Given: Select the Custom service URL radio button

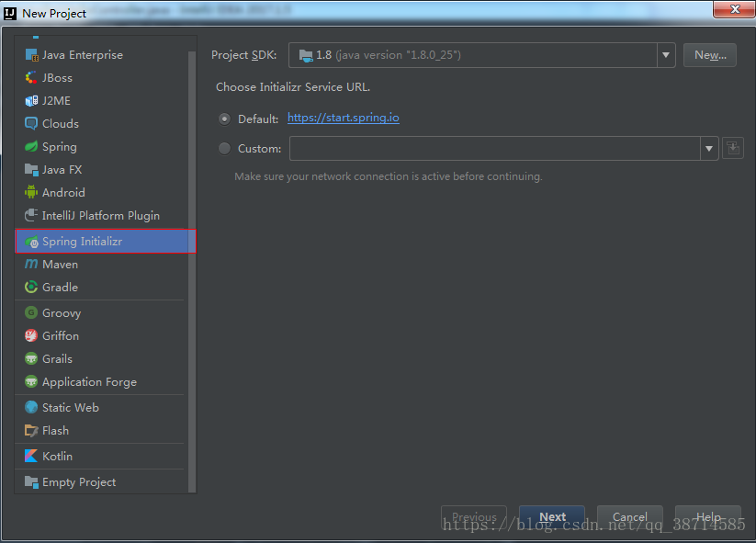Looking at the screenshot, I should click(x=224, y=149).
